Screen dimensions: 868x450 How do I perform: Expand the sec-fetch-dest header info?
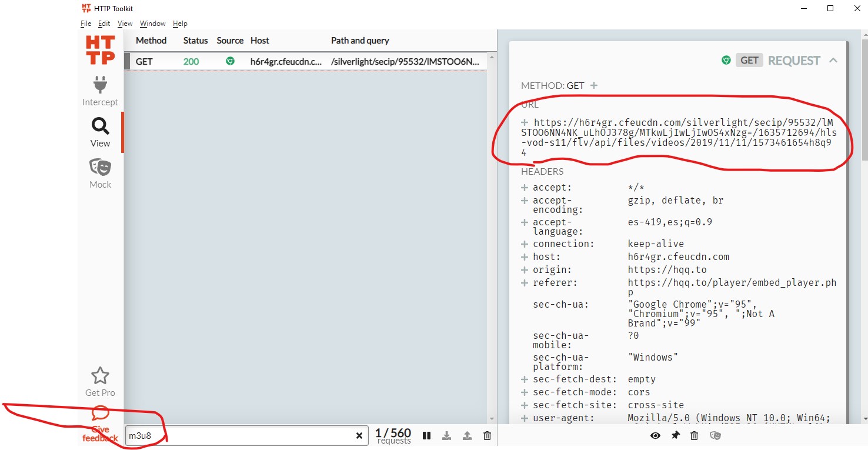pos(525,379)
